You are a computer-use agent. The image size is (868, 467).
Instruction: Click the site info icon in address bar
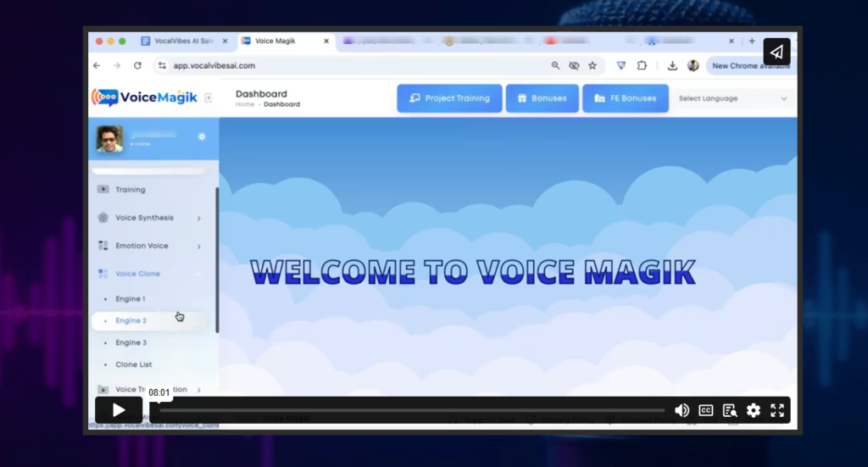162,65
